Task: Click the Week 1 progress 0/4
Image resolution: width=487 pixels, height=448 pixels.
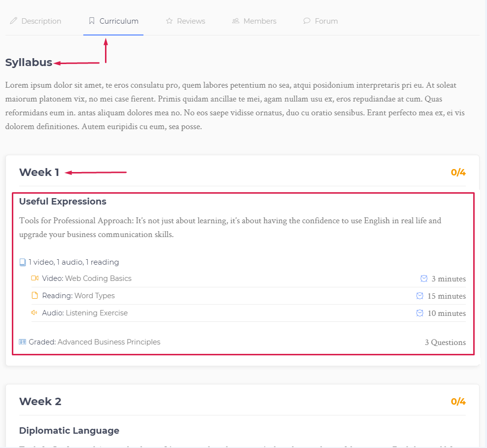Action: [x=458, y=172]
